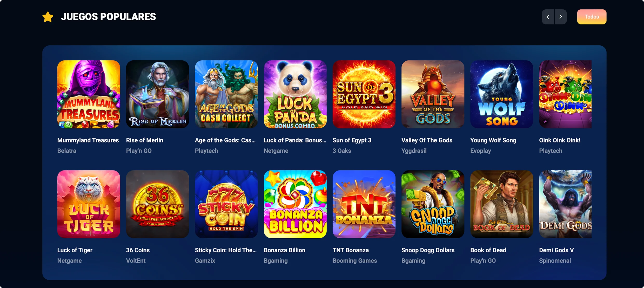Open the Mummyland Treasures game thumbnail
Screen dimensions: 644x288
pyautogui.click(x=89, y=94)
